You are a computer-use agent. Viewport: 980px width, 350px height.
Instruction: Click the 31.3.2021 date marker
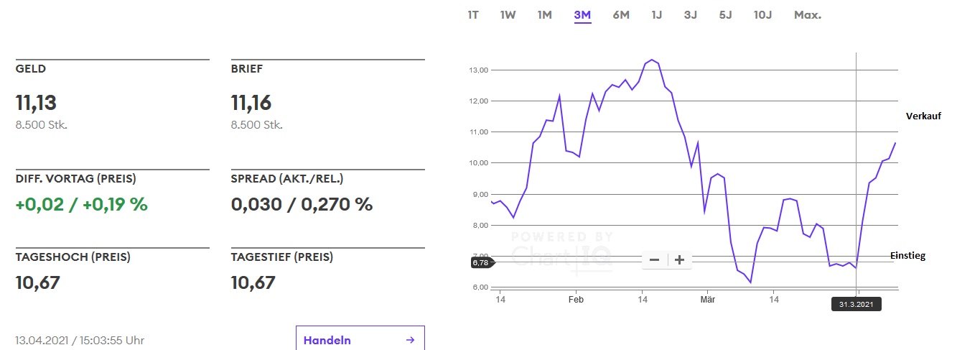[857, 305]
